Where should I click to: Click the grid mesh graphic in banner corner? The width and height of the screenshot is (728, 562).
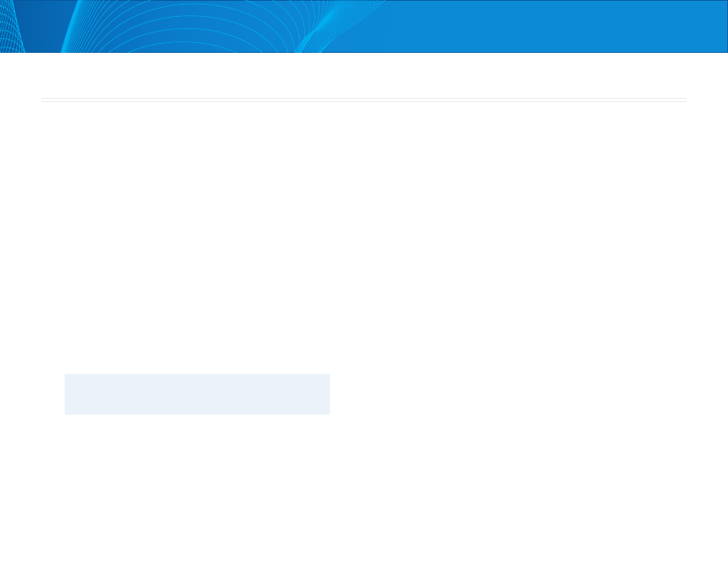click(12, 27)
